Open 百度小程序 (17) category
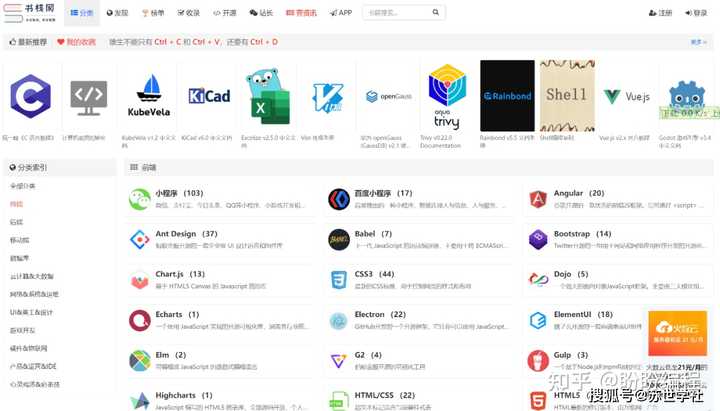Viewport: 720px width, 411px height. tap(383, 193)
